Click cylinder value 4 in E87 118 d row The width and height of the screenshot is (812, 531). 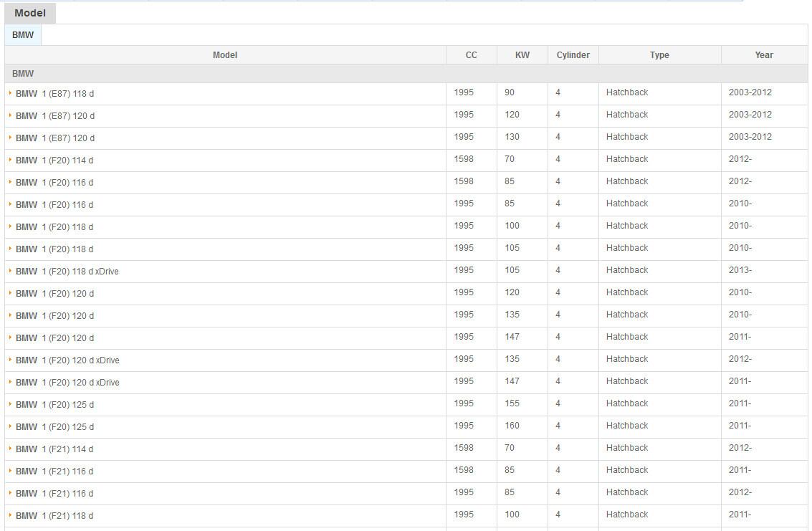558,92
